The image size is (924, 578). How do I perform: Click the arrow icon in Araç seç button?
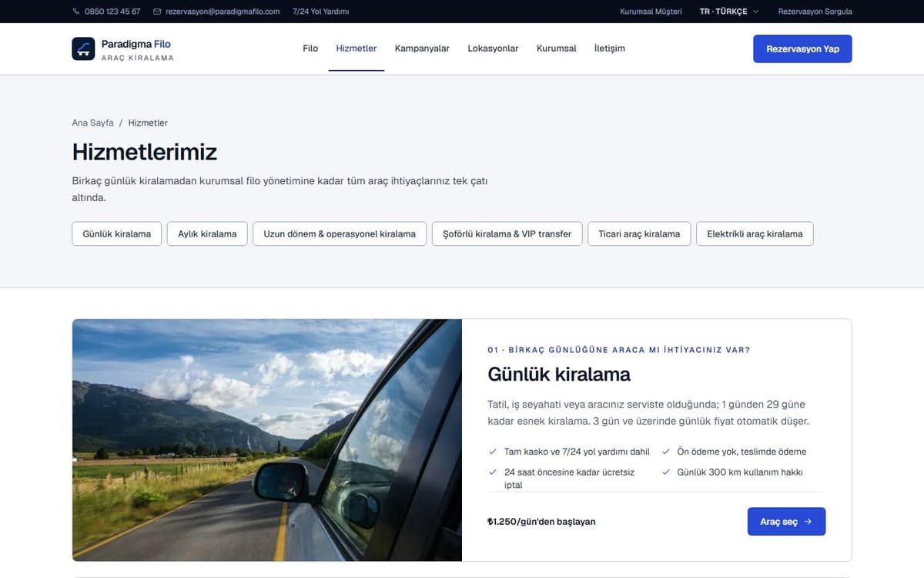[x=808, y=522]
